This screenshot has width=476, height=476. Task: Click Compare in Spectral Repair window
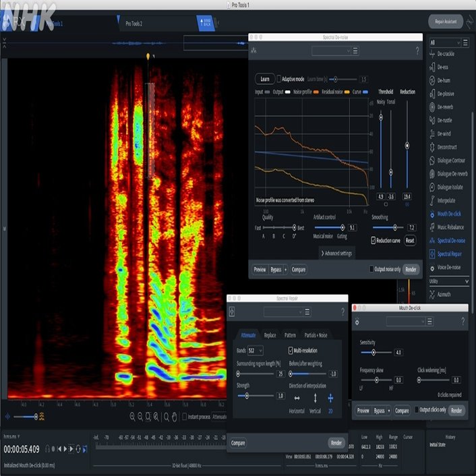[238, 443]
